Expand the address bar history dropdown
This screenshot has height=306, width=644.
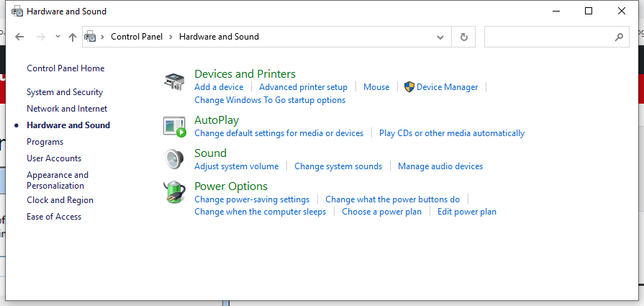(x=440, y=37)
